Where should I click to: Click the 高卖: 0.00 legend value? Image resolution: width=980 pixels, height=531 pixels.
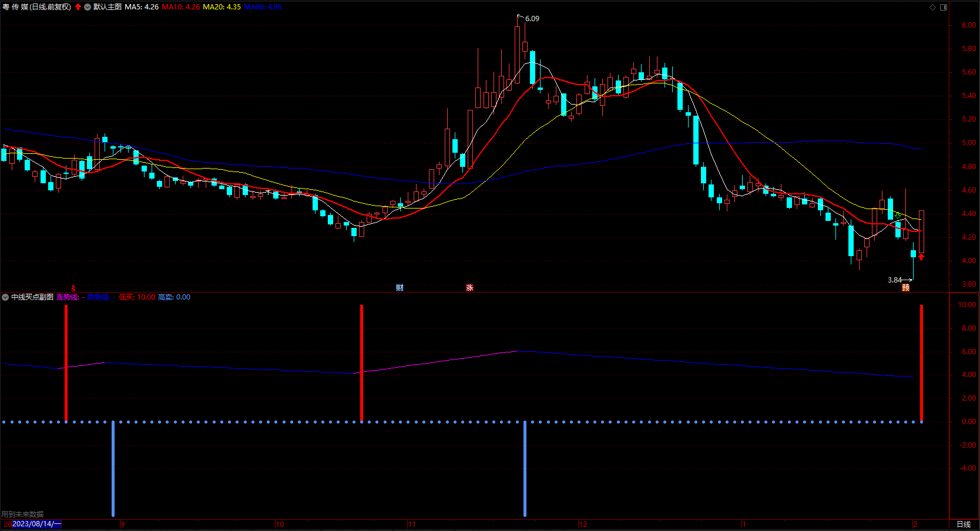point(174,297)
